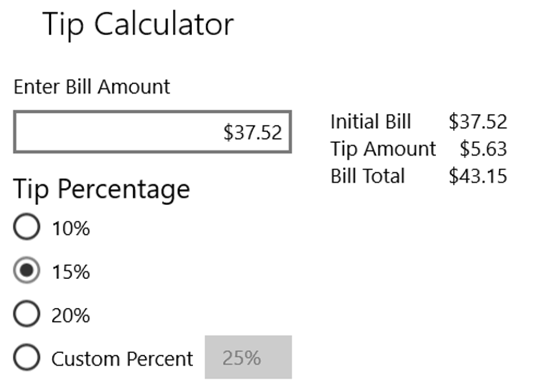The width and height of the screenshot is (537, 392).
Task: Click the $5.63 tip amount value
Action: pyautogui.click(x=483, y=149)
